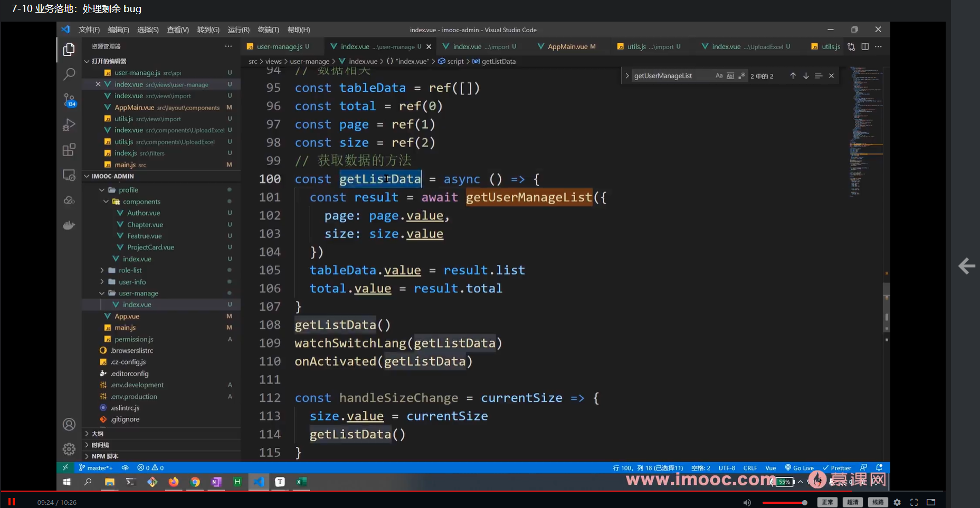Open the Docker whale view
980x508 pixels.
(x=69, y=225)
